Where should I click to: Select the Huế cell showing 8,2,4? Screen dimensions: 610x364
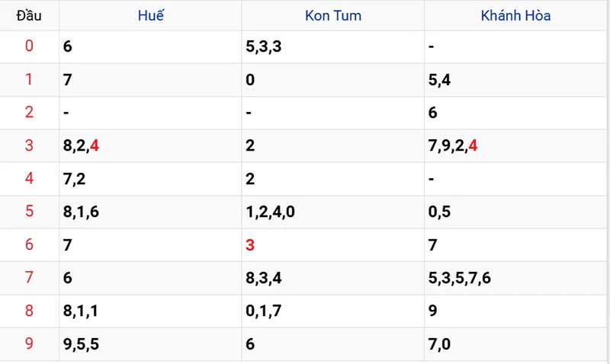pyautogui.click(x=81, y=145)
